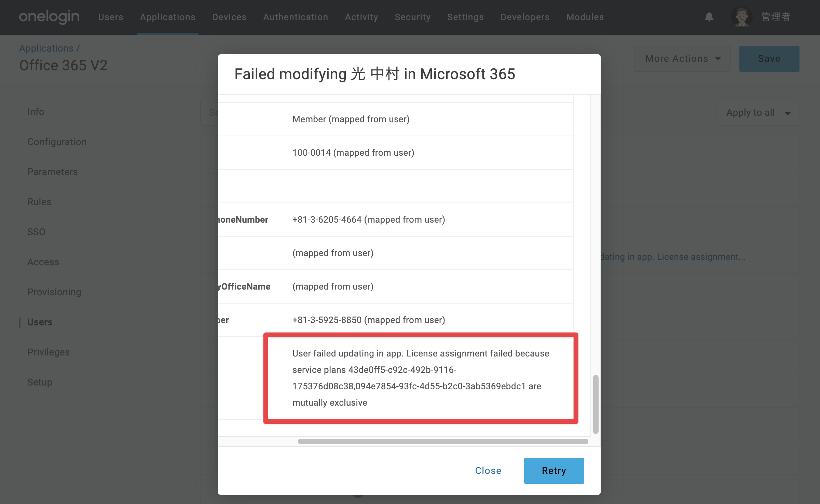820x504 pixels.
Task: Click the OneLogin logo
Action: coord(49,17)
